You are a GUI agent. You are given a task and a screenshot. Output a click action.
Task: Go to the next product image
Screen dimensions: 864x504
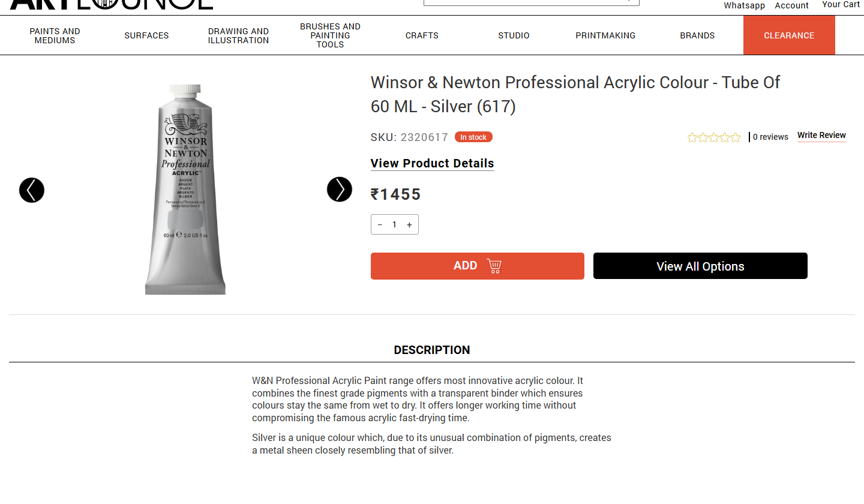(x=340, y=190)
